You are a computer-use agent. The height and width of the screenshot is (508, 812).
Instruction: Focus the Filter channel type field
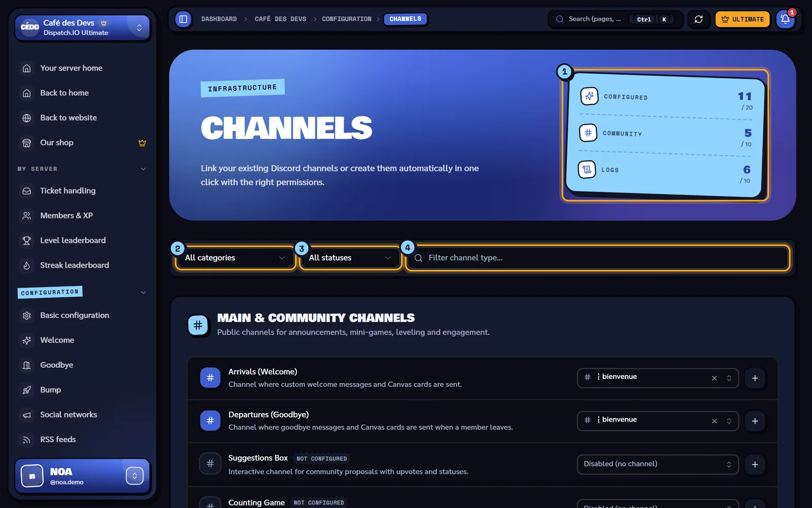tap(598, 258)
